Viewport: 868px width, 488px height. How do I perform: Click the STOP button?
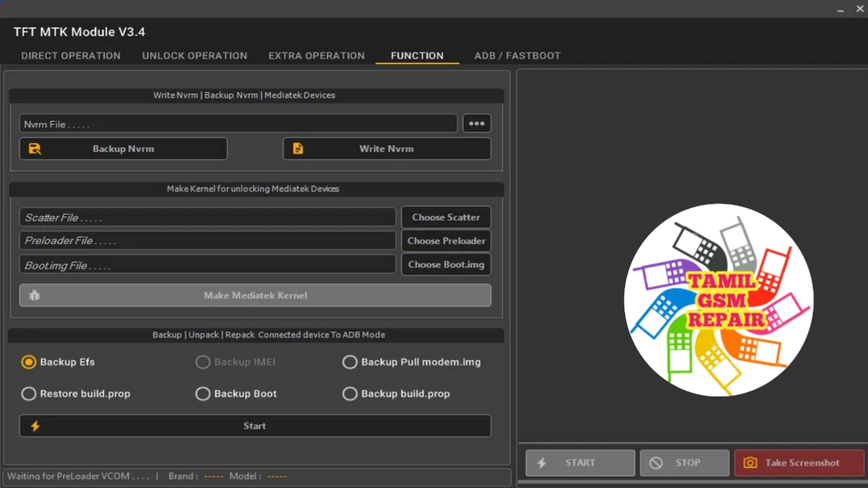pyautogui.click(x=684, y=463)
